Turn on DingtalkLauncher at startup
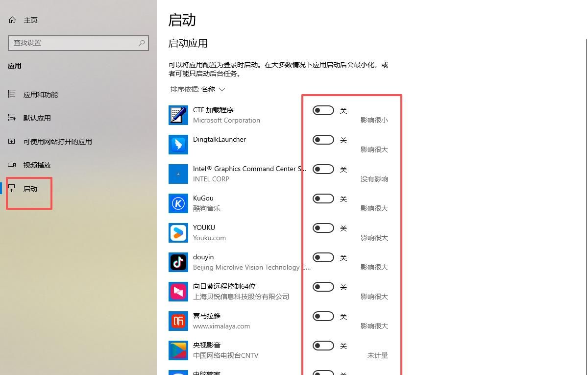This screenshot has width=588, height=375. click(323, 139)
